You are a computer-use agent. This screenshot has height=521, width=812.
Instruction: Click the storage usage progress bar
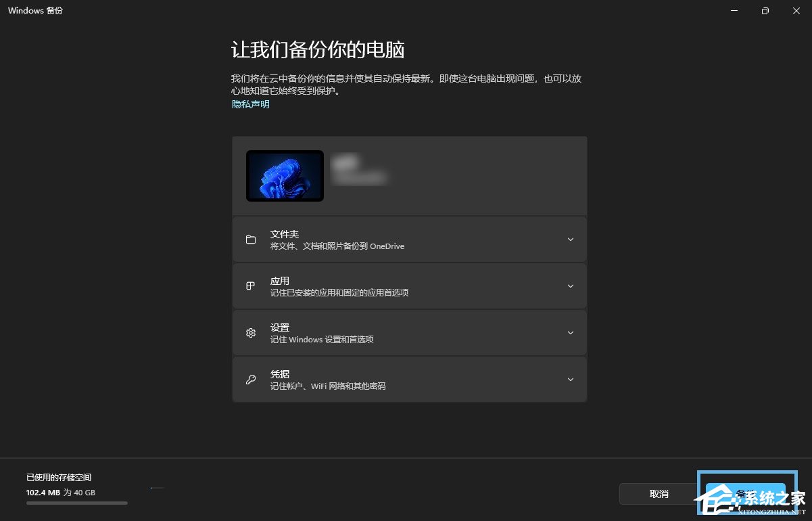pyautogui.click(x=77, y=503)
